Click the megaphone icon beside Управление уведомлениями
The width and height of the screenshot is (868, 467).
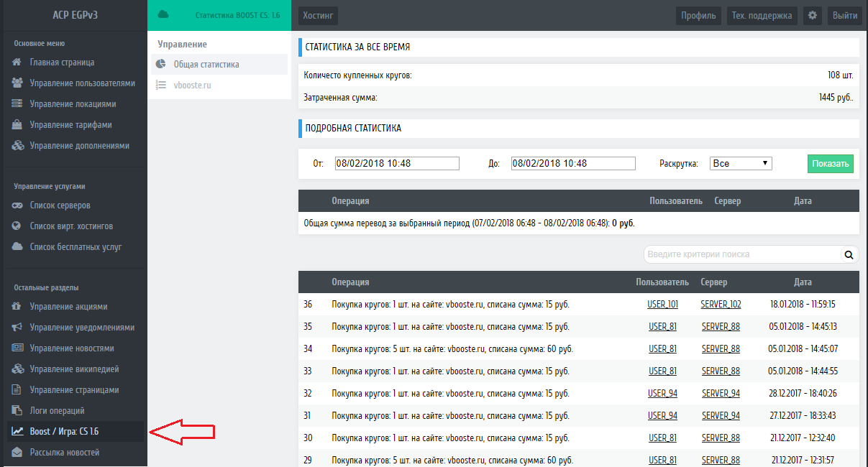(x=17, y=328)
